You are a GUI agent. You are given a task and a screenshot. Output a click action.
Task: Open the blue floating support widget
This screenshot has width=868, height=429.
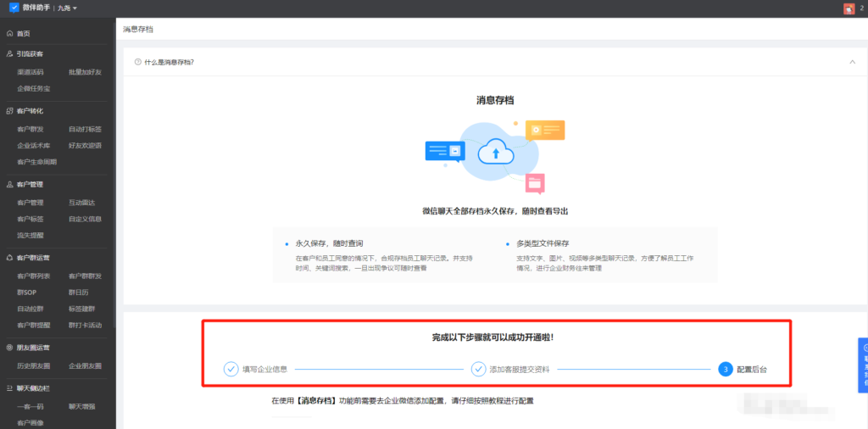tap(863, 365)
